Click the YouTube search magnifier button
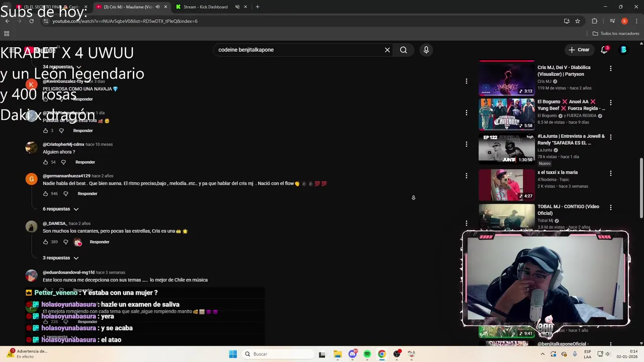This screenshot has width=644, height=362. (404, 50)
